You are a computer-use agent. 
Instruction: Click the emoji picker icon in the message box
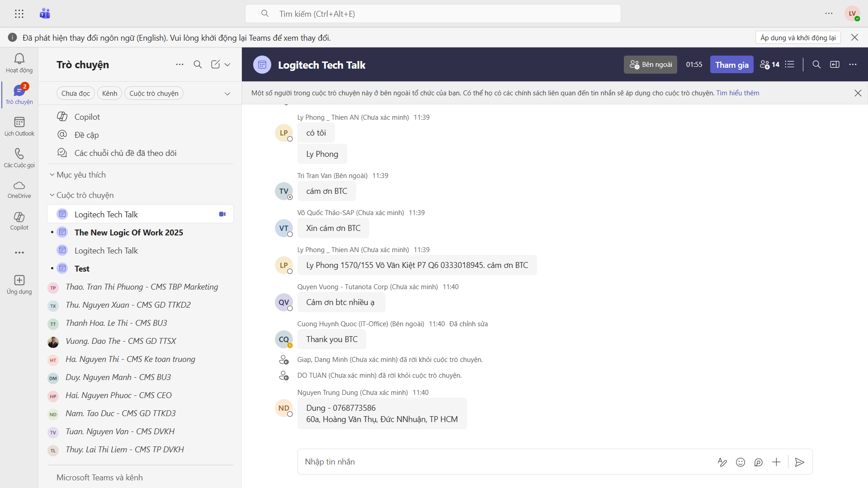pos(740,462)
